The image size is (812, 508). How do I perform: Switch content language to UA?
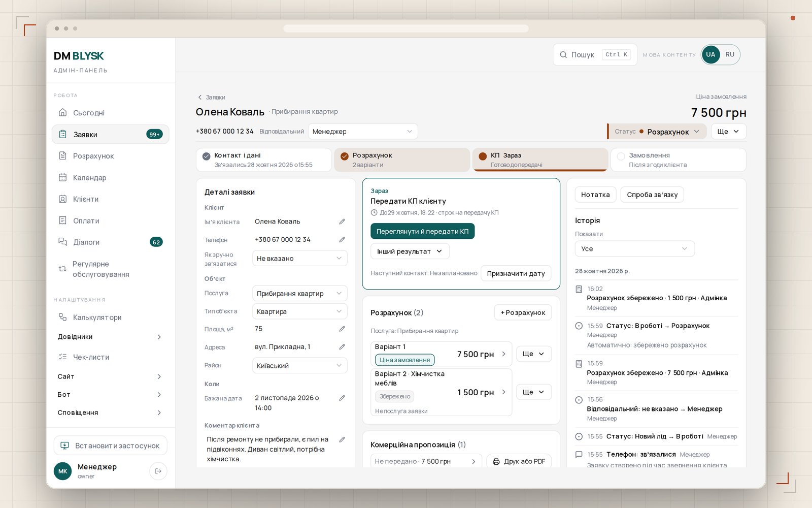710,54
